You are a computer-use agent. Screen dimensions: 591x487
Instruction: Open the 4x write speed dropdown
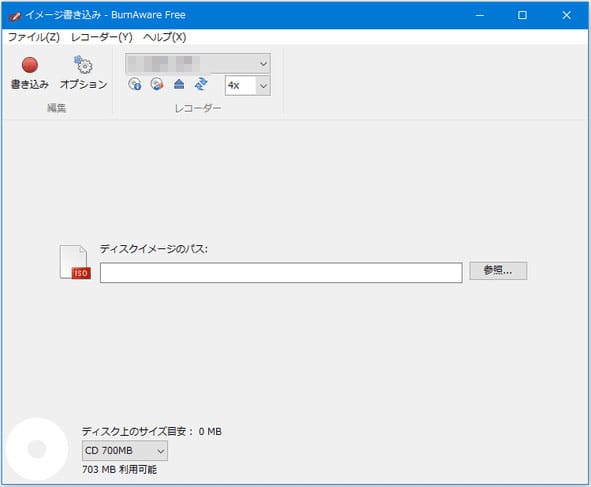248,86
